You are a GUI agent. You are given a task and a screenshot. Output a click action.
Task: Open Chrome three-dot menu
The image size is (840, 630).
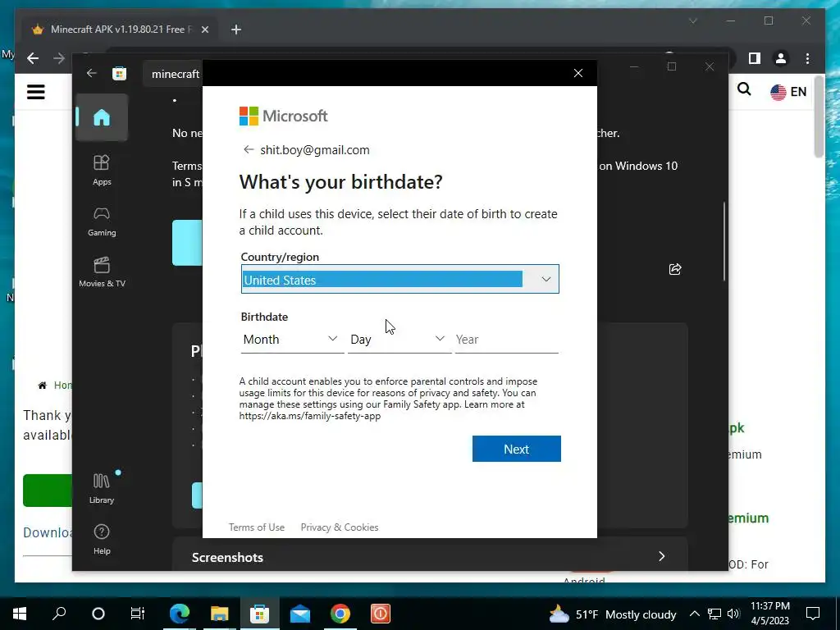click(x=807, y=58)
